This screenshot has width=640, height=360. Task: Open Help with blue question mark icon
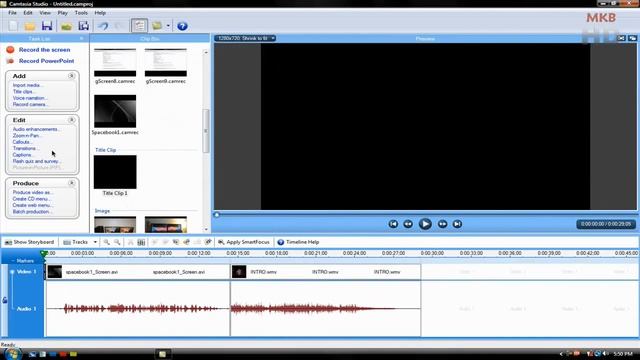point(182,26)
